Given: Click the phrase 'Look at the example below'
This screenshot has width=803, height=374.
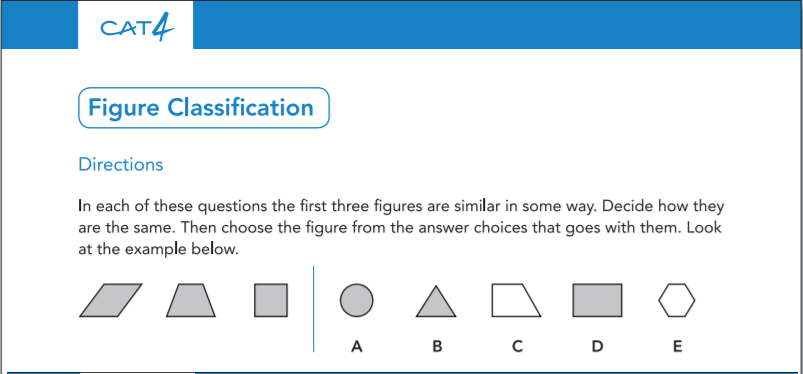Looking at the screenshot, I should 400,239.
